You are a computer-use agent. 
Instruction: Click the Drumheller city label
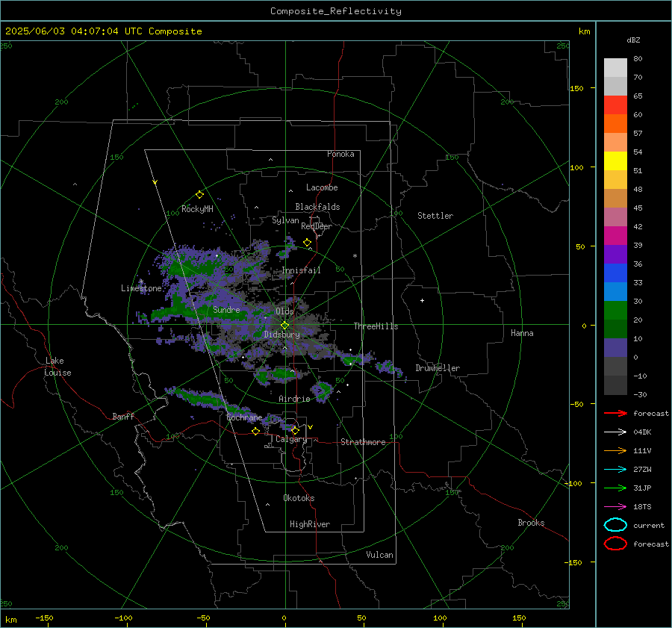click(438, 368)
